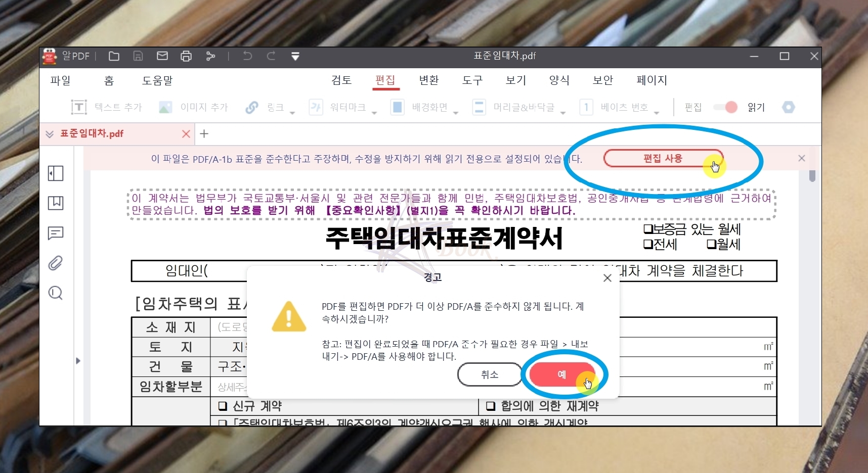Screen dimensions: 868x473
Task: Click the 텍스트 추가 tool
Action: (106, 107)
